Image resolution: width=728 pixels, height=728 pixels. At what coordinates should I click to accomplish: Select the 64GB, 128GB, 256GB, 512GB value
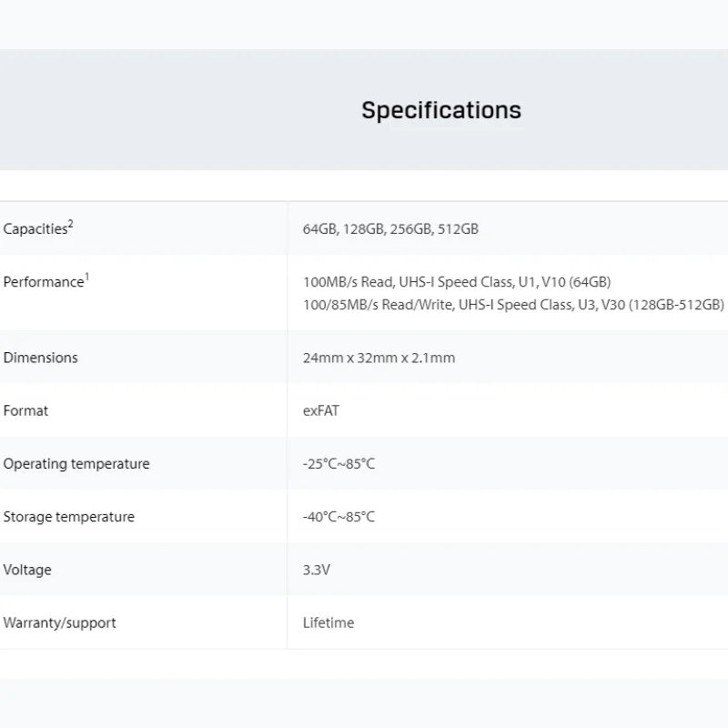(390, 229)
